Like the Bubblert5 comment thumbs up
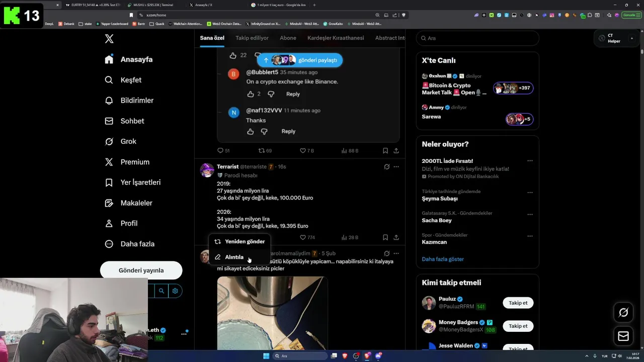 click(x=251, y=94)
